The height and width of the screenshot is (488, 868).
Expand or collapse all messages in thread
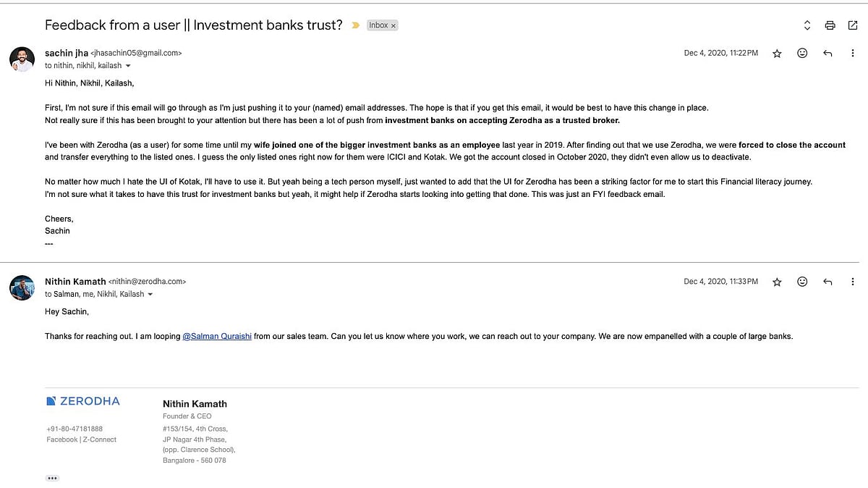point(807,25)
